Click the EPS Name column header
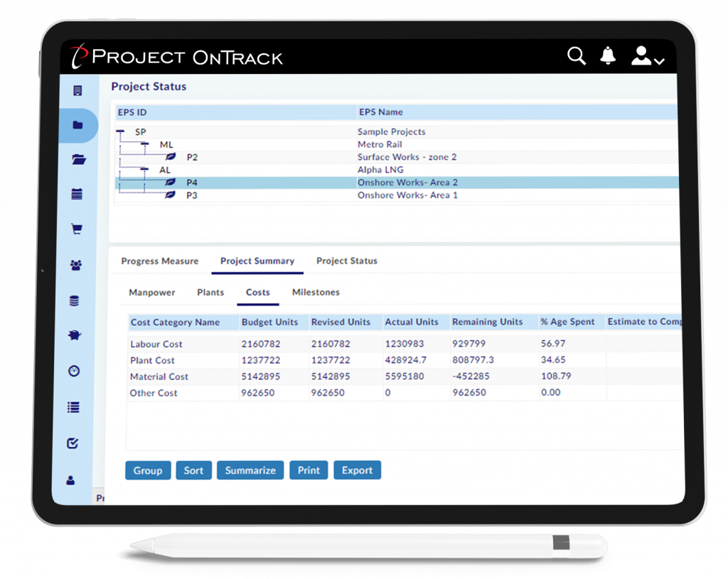 pyautogui.click(x=518, y=112)
